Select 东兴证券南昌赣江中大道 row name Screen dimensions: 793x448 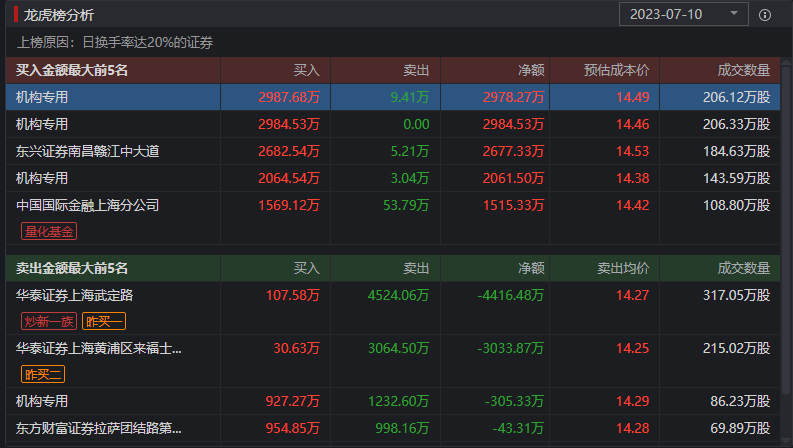(87, 151)
